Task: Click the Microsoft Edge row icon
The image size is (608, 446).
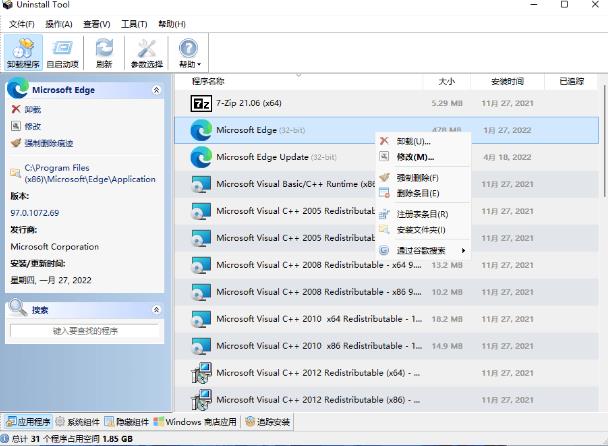Action: [x=201, y=130]
